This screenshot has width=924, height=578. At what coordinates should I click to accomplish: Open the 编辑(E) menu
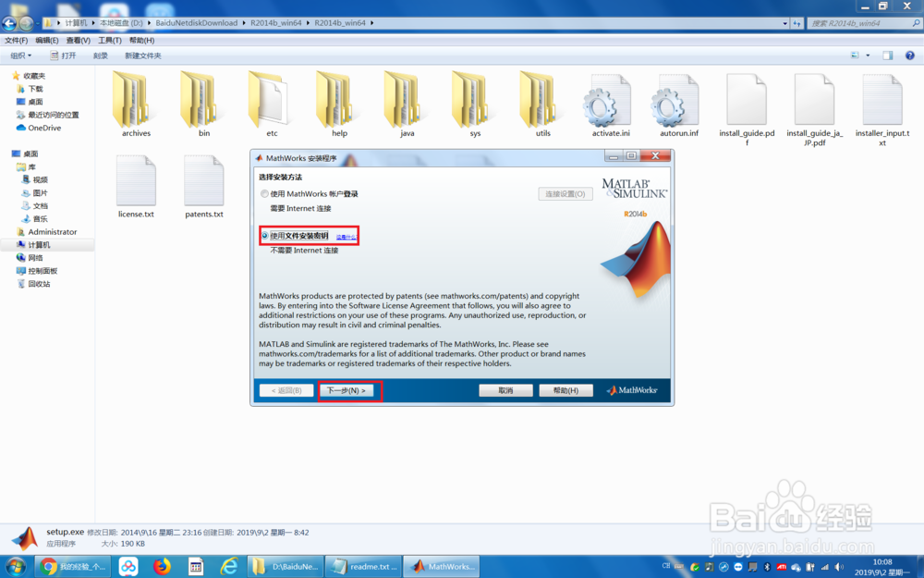click(46, 40)
